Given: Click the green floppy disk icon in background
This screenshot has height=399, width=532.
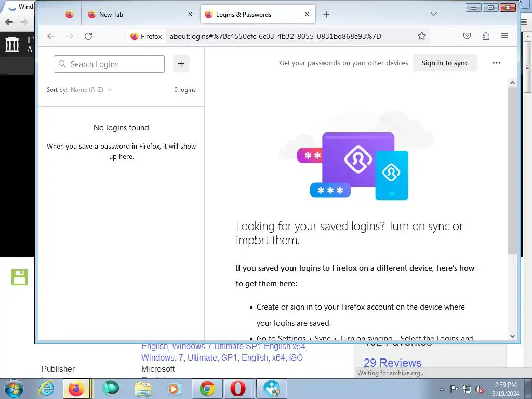Looking at the screenshot, I should click(x=20, y=277).
